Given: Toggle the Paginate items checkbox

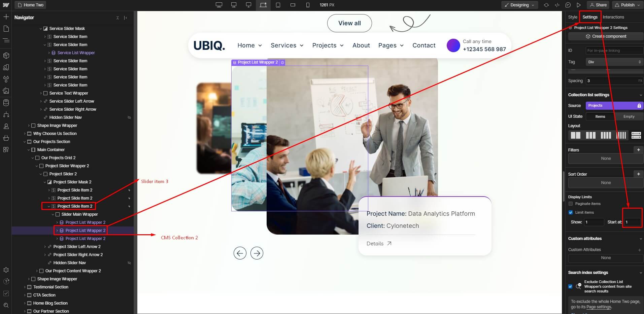Looking at the screenshot, I should coord(570,204).
